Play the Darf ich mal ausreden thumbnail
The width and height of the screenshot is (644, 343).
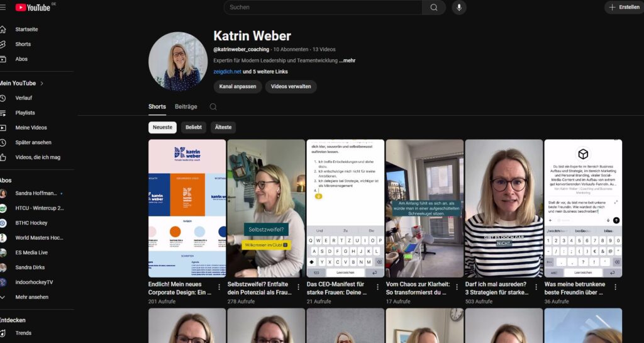[504, 208]
